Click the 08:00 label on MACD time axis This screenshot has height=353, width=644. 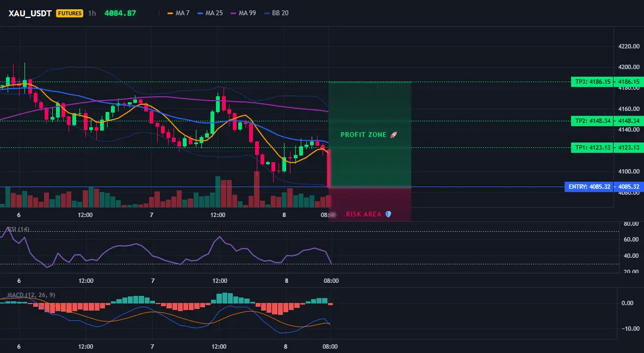point(330,346)
